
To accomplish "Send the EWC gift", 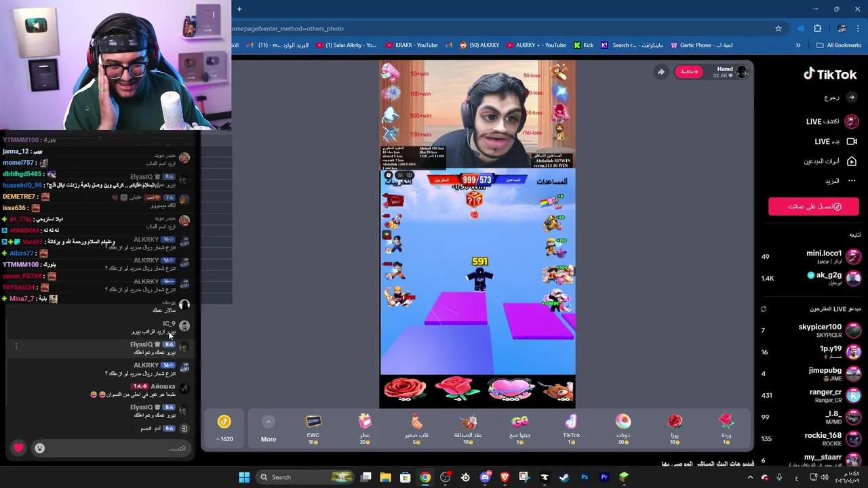I will pos(313,429).
